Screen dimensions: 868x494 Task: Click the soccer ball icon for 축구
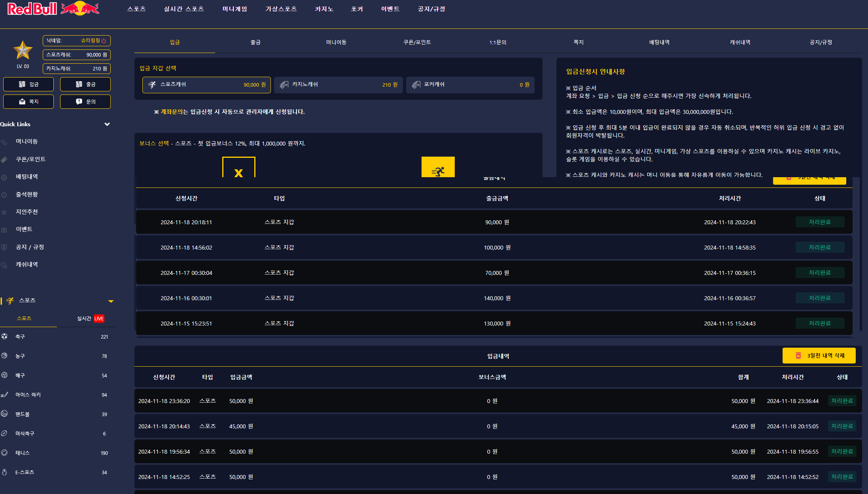tap(4, 336)
